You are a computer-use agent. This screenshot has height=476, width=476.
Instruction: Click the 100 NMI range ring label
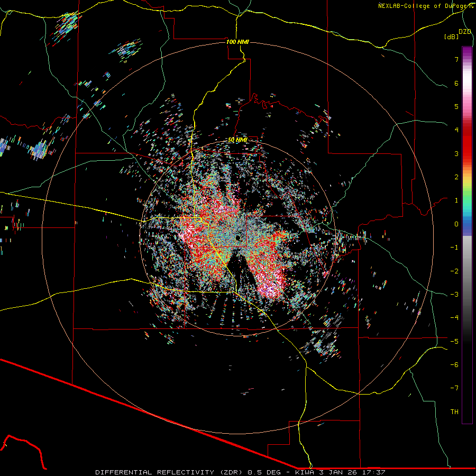coord(237,42)
